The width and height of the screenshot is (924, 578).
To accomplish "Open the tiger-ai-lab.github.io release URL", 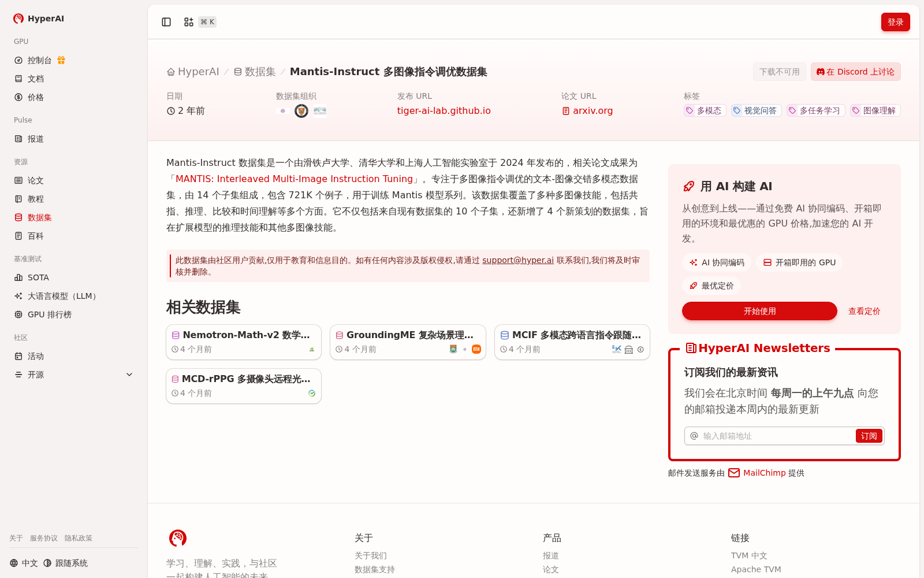I will [x=444, y=110].
